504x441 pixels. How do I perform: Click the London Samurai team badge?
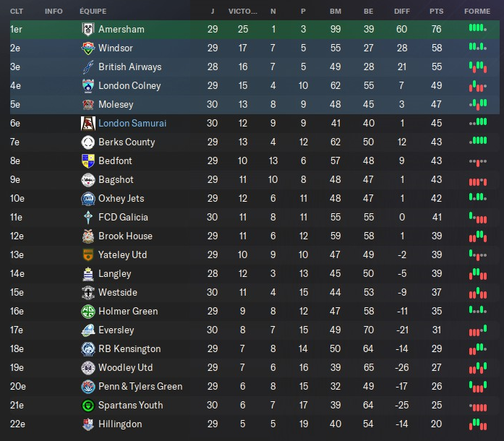[x=87, y=124]
